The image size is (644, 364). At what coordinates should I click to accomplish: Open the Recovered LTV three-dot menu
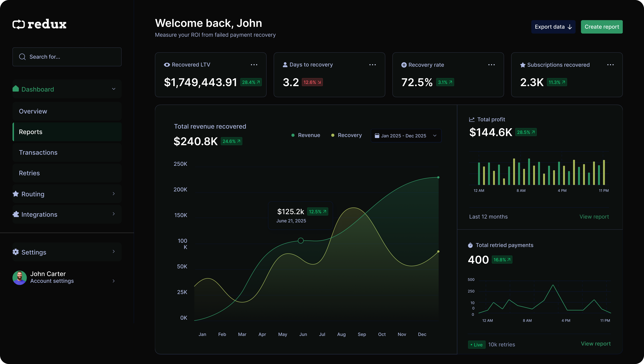click(254, 65)
